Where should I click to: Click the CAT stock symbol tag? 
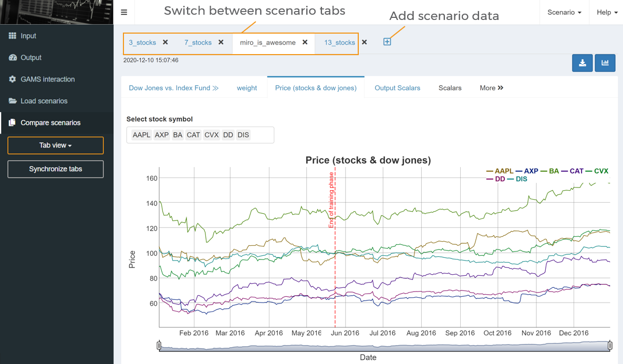pyautogui.click(x=193, y=135)
